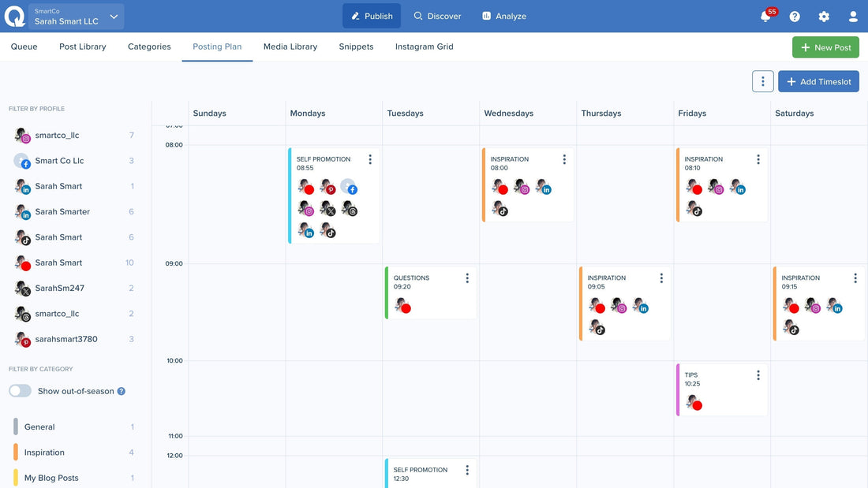This screenshot has height=488, width=868.
Task: Open kebab menu on Tuesday Self Promotion 12:30
Action: [x=467, y=470]
